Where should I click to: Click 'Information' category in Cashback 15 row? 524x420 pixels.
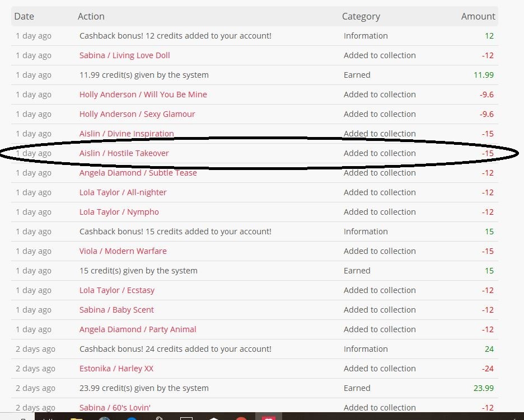pos(366,232)
